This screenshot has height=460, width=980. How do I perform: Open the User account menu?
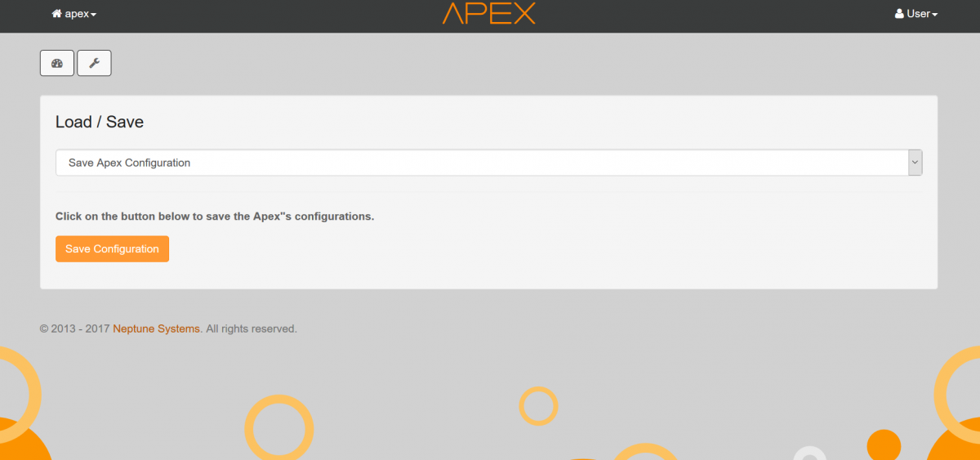click(916, 14)
